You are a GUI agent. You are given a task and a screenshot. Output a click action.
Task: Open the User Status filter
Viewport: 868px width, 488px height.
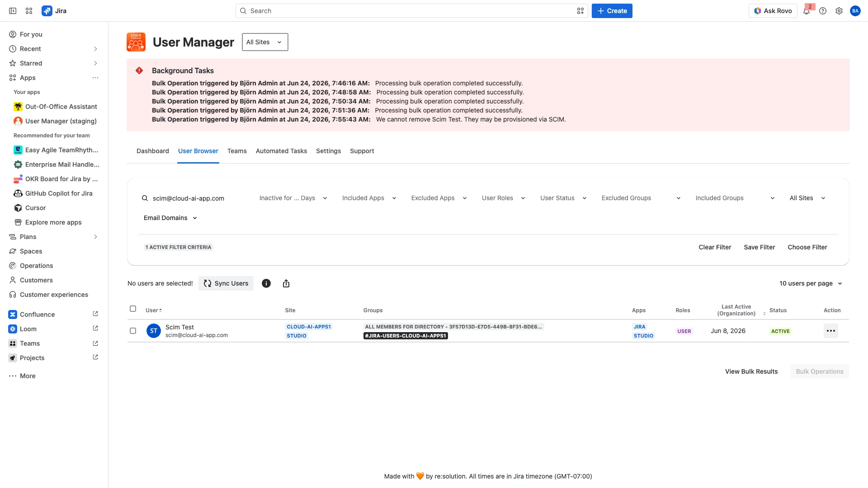tap(563, 198)
